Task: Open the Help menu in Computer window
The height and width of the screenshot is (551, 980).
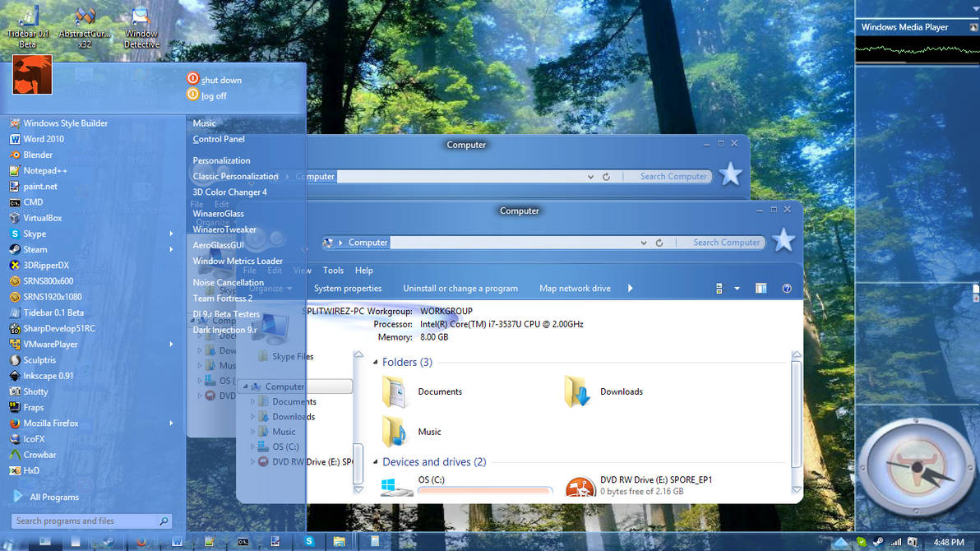Action: (x=363, y=271)
